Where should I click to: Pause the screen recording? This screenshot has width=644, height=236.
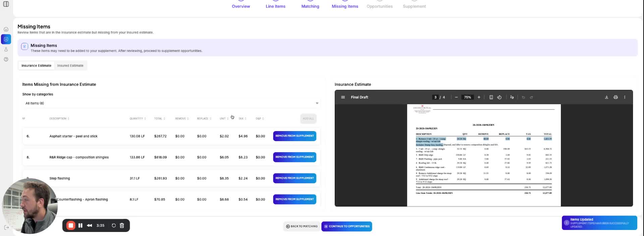[80, 226]
